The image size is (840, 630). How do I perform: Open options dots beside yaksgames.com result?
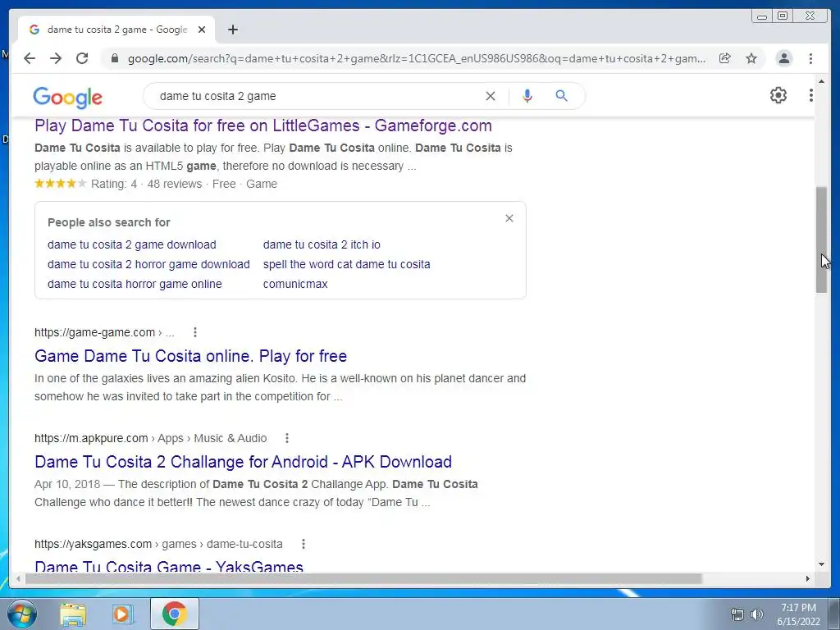304,544
